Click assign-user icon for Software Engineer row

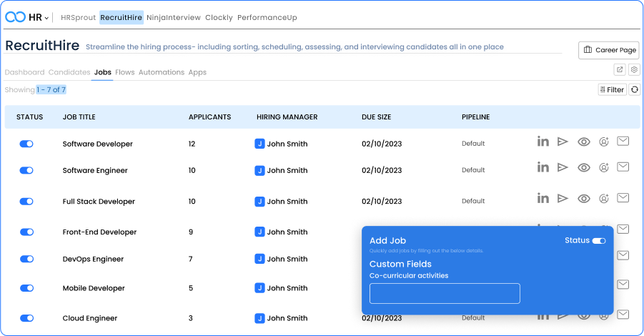click(x=603, y=167)
